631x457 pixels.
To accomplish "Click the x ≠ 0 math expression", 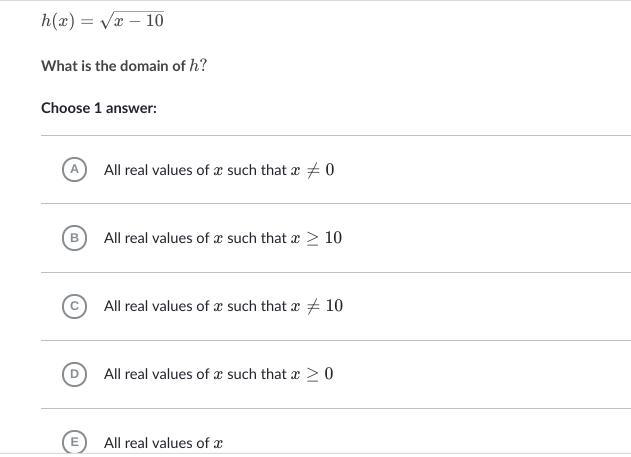I will [312, 170].
